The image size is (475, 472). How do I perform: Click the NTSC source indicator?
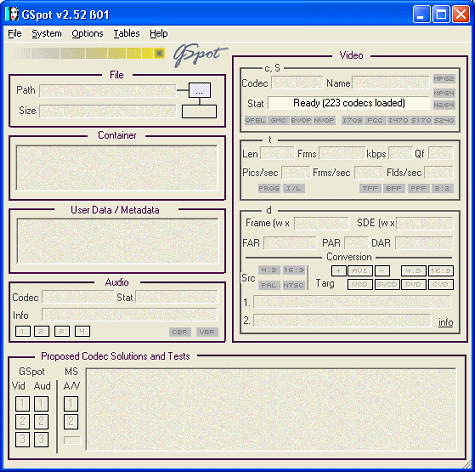click(x=293, y=285)
